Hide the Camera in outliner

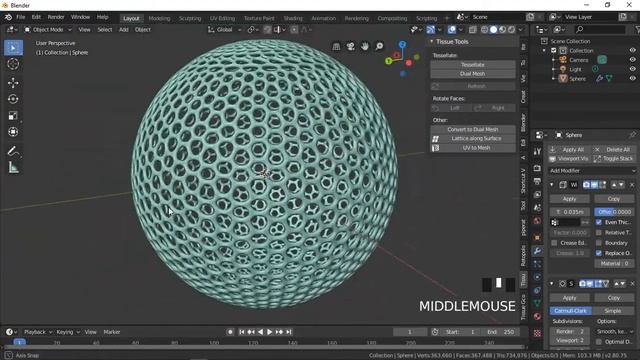[632, 60]
